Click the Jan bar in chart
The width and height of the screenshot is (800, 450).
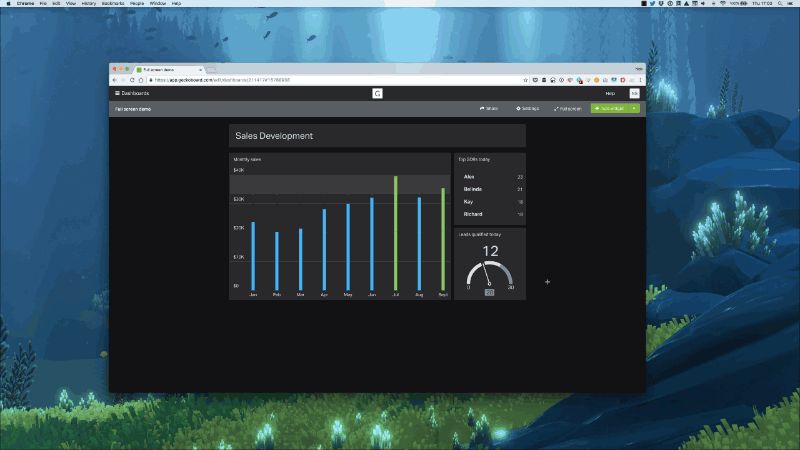[x=253, y=256]
